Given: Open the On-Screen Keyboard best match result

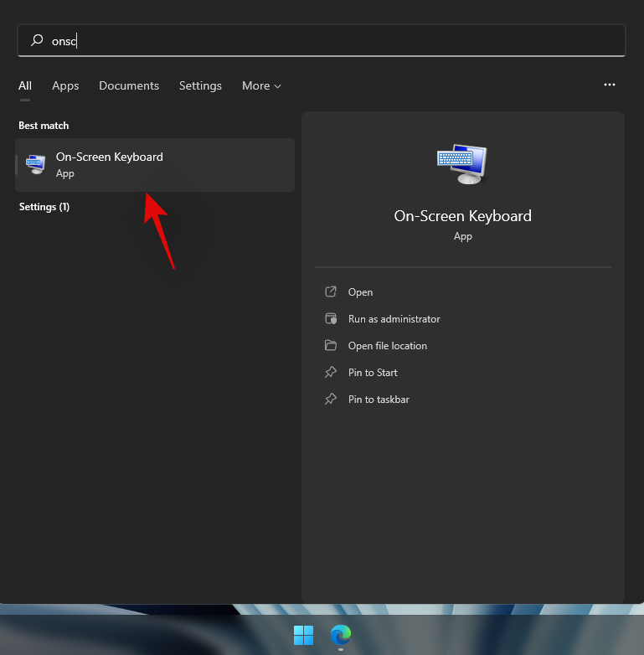Looking at the screenshot, I should point(155,164).
